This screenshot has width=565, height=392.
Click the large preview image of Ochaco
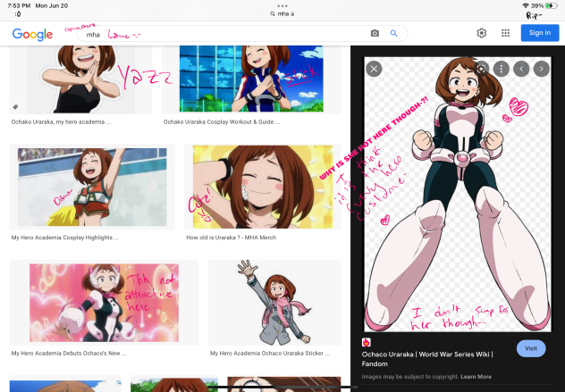[457, 194]
